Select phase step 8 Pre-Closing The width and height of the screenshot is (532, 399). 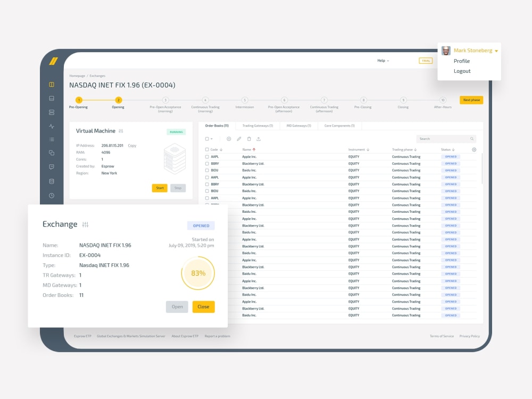tap(363, 100)
